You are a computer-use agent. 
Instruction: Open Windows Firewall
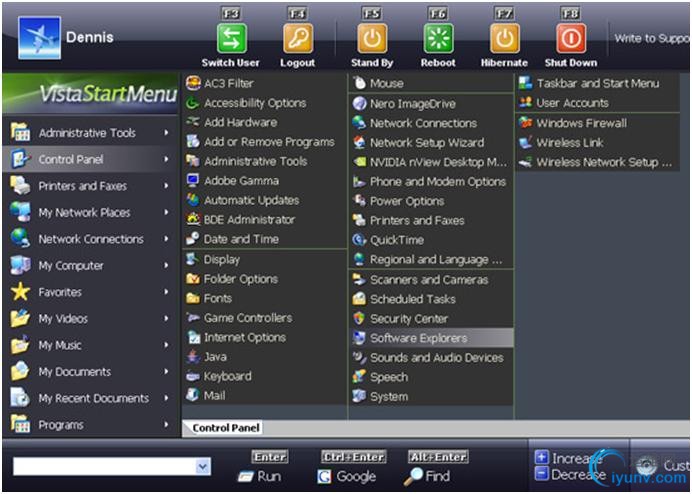598,123
